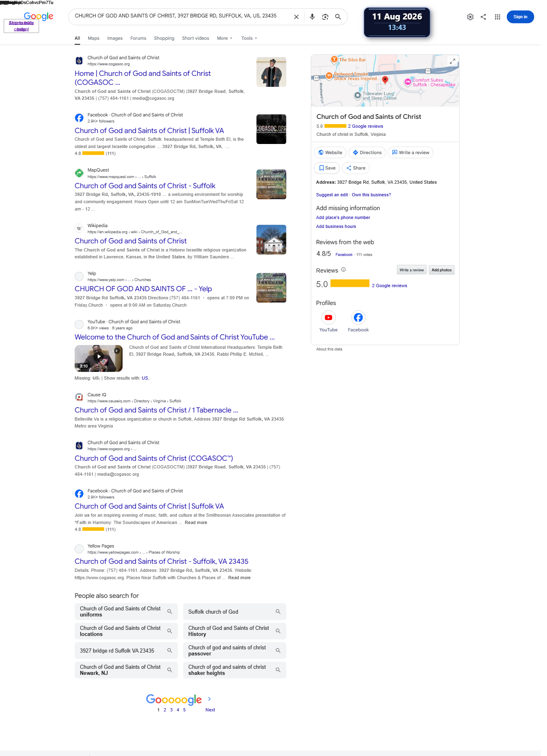547x756 pixels.
Task: Open the Yellow Pages result title link
Action: coord(162,561)
